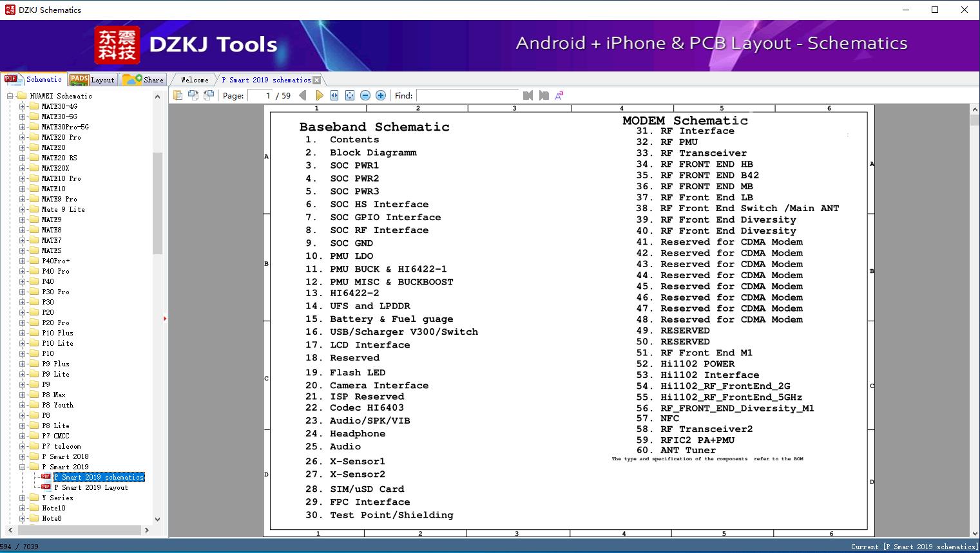Image resolution: width=980 pixels, height=553 pixels.
Task: Select the P7 CMCC folder
Action: click(55, 436)
